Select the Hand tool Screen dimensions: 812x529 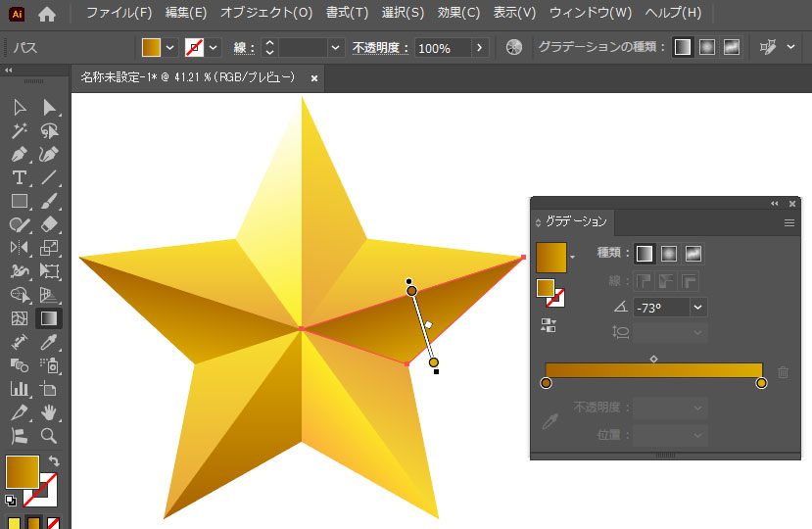[49, 412]
